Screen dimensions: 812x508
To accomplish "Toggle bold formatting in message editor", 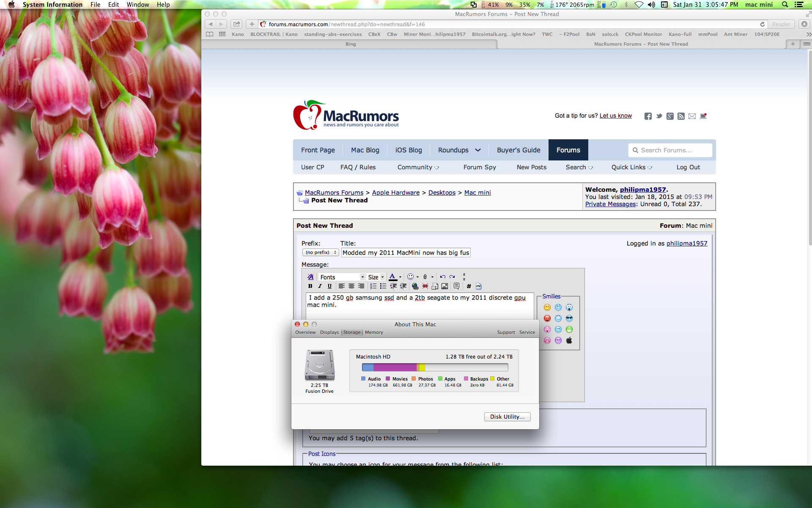I will coord(310,286).
